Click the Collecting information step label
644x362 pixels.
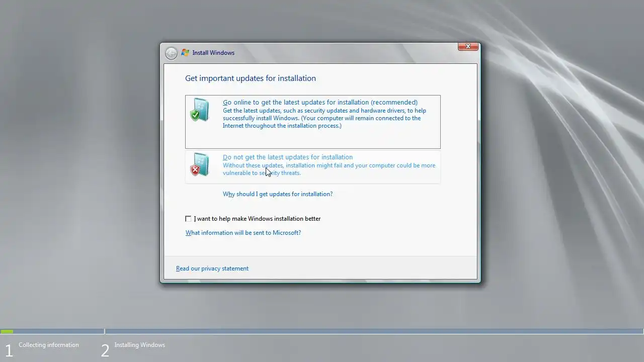tap(49, 345)
